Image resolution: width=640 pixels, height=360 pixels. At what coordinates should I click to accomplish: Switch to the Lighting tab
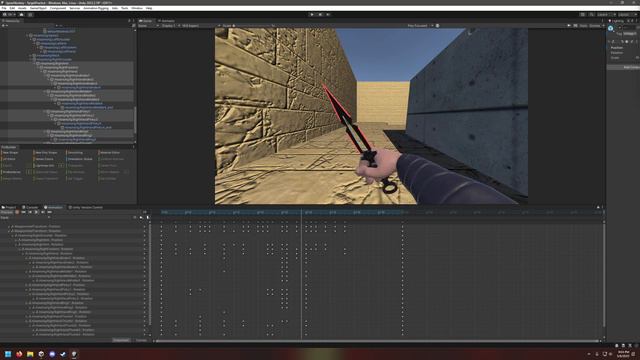coord(616,21)
